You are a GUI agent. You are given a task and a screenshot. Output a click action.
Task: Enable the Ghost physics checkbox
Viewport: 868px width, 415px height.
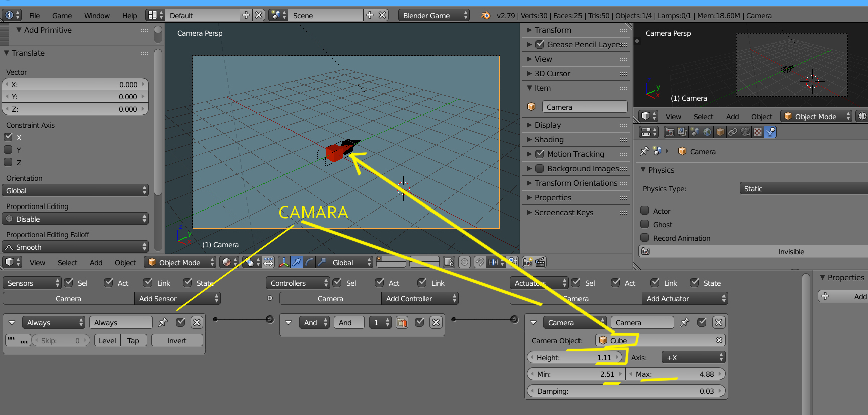coord(645,225)
